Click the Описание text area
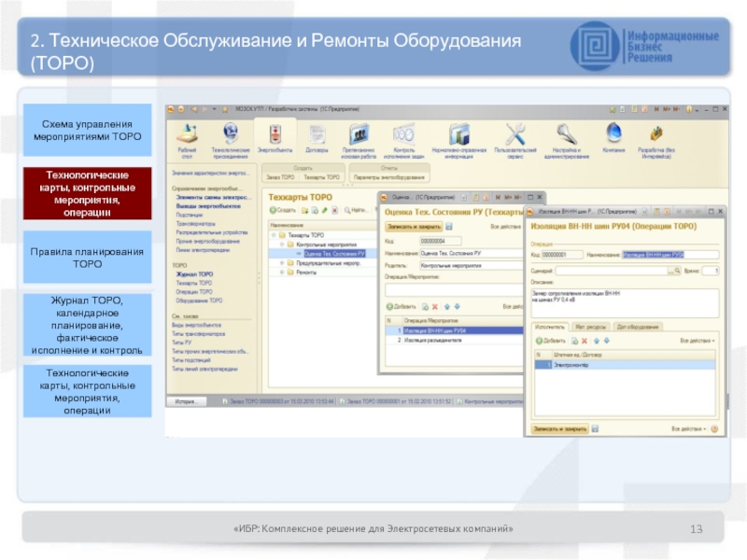747x560 pixels. [x=625, y=302]
